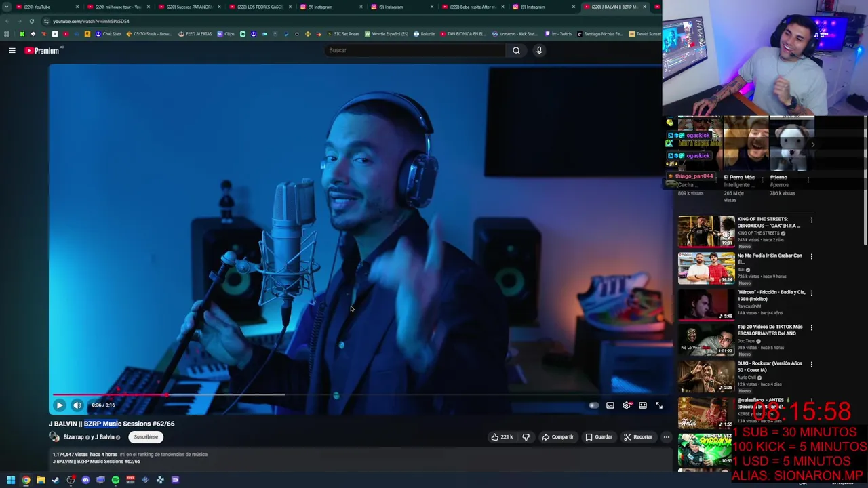This screenshot has width=868, height=488.
Task: Open the Twitch-colored app on the taskbar
Action: pos(175,480)
